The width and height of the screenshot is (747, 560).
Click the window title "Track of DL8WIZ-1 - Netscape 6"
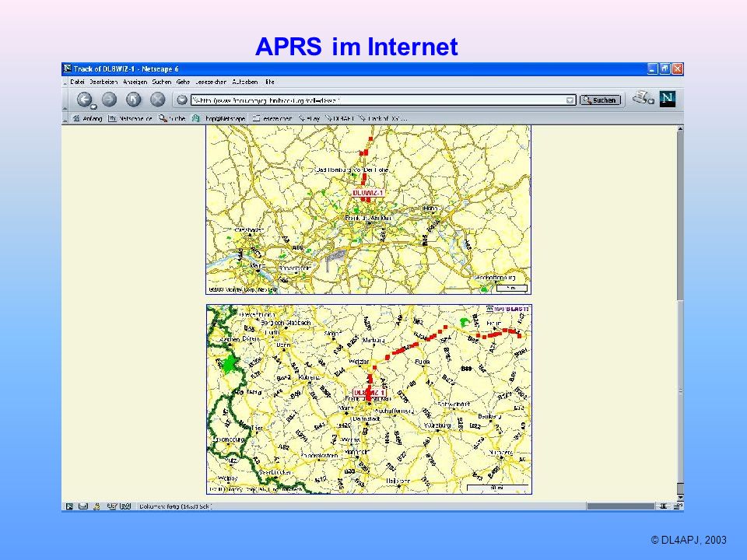126,69
